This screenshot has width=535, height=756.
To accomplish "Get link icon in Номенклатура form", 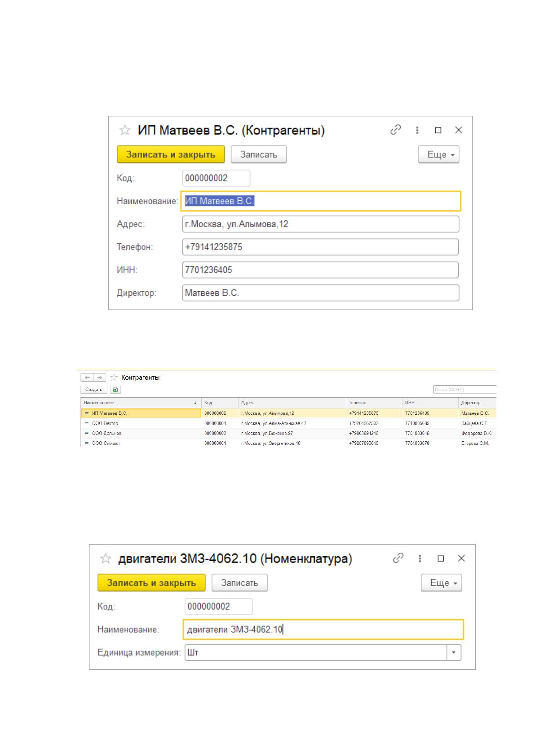I will 398,558.
